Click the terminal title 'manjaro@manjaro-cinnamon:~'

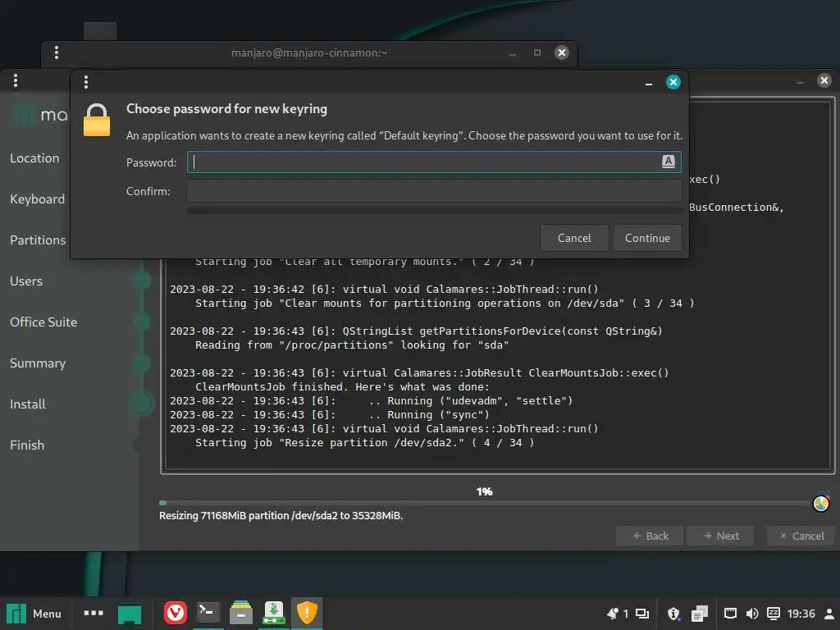(309, 52)
